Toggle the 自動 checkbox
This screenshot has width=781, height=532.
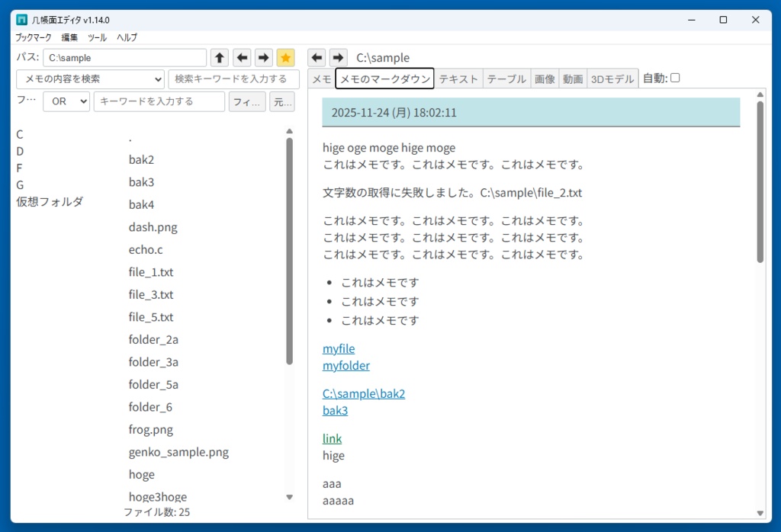[x=675, y=78]
